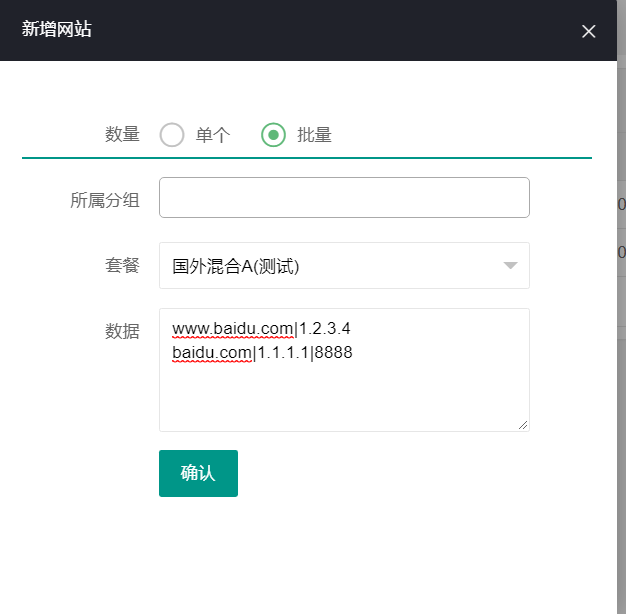626x614 pixels.
Task: Click the 数据 field label
Action: pyautogui.click(x=122, y=331)
